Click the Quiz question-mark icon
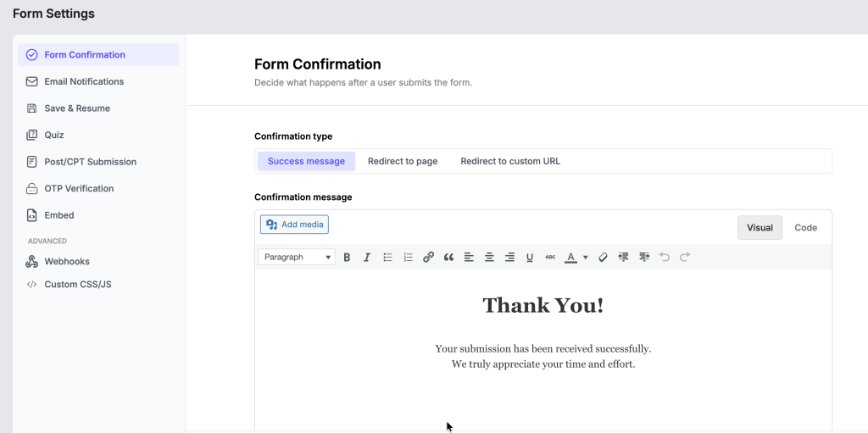 [x=31, y=135]
